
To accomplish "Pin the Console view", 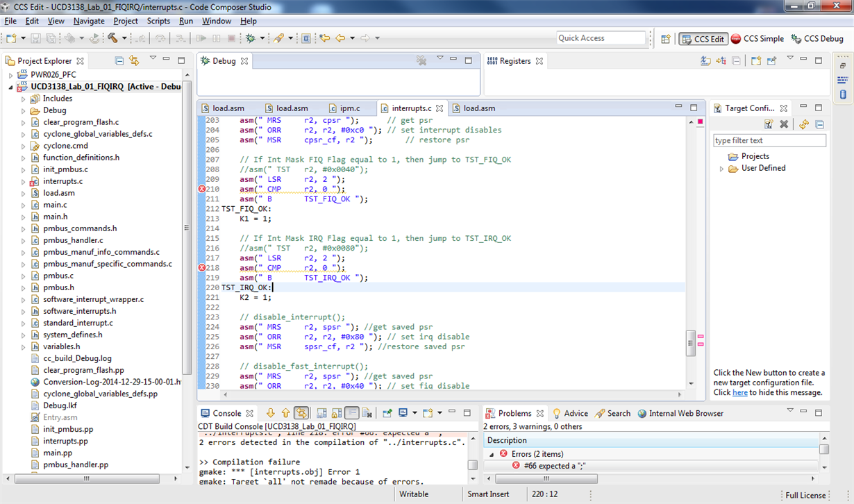I will [x=387, y=413].
